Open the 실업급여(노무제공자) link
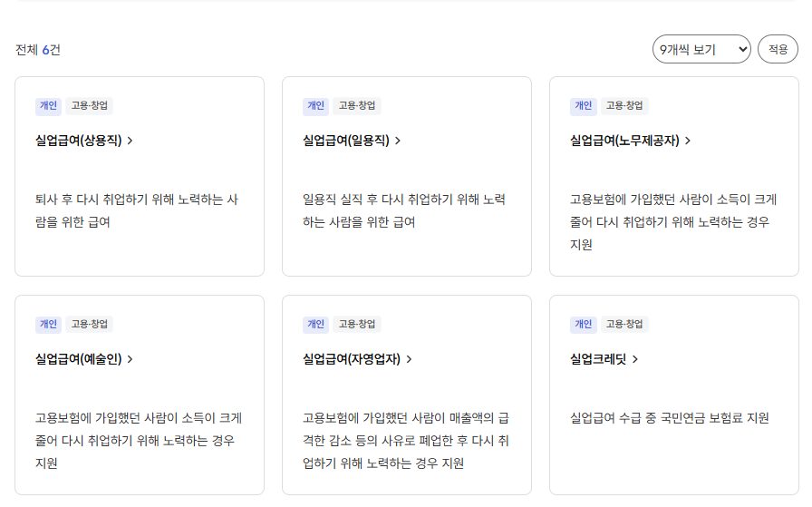 [x=623, y=141]
